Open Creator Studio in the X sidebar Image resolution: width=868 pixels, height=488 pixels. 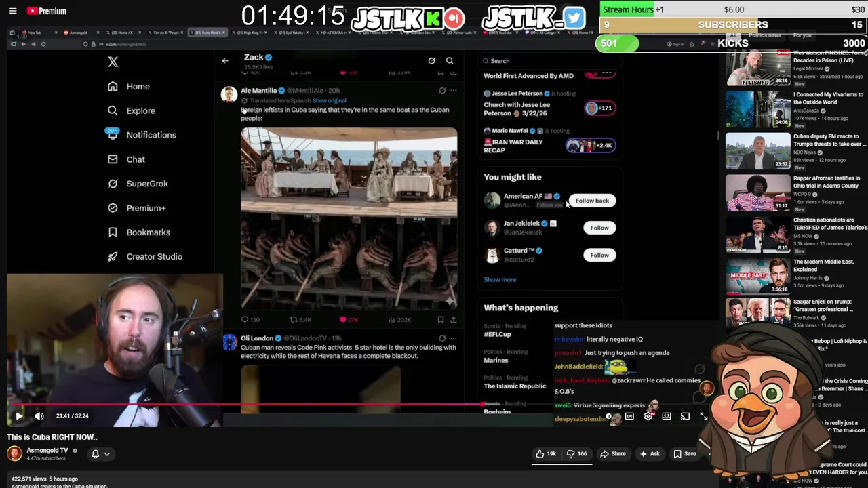coord(144,257)
